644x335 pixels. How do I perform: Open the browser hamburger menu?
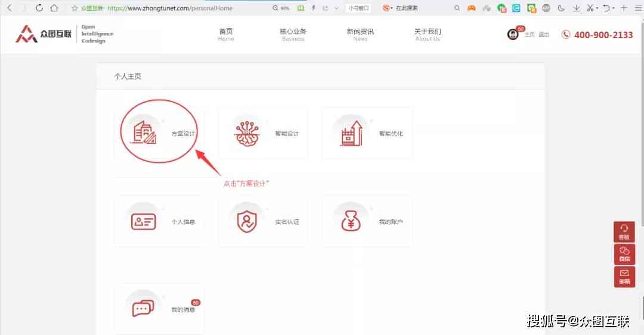pyautogui.click(x=639, y=8)
